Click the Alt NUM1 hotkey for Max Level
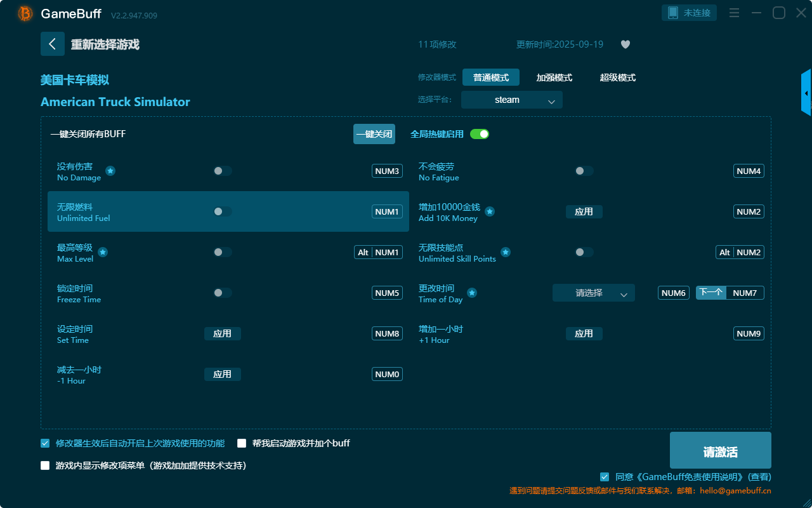Viewport: 812px width, 508px height. [378, 252]
